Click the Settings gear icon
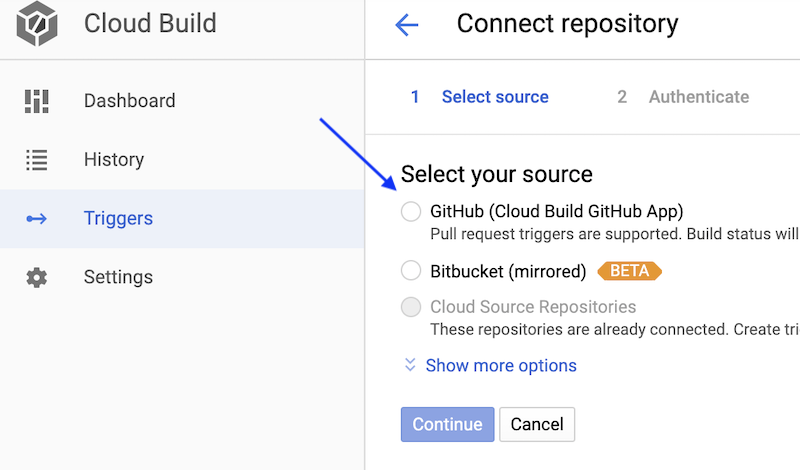 [x=37, y=278]
